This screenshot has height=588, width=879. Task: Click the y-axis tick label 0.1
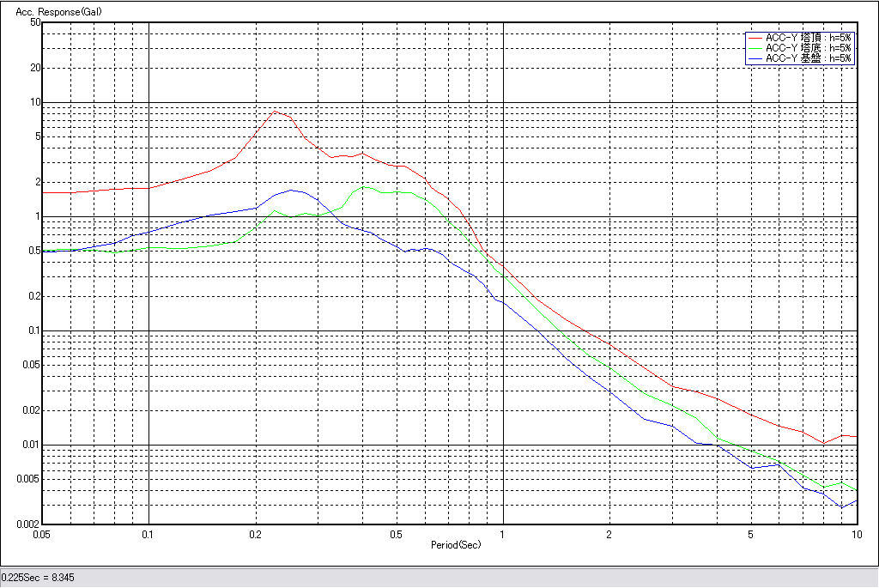34,330
